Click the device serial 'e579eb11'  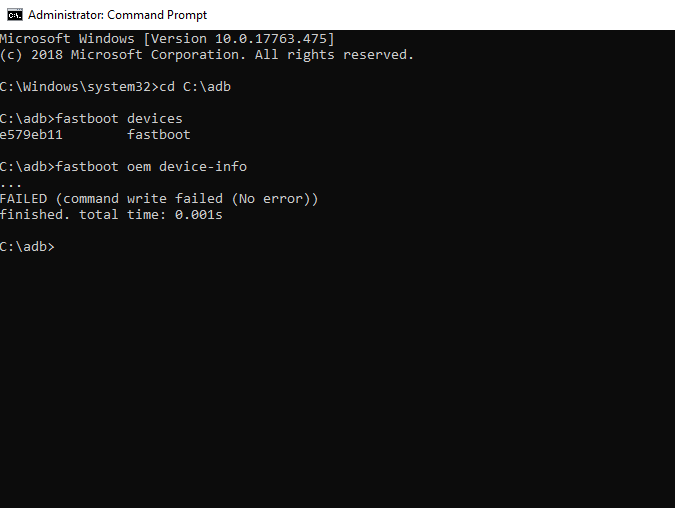(x=32, y=135)
